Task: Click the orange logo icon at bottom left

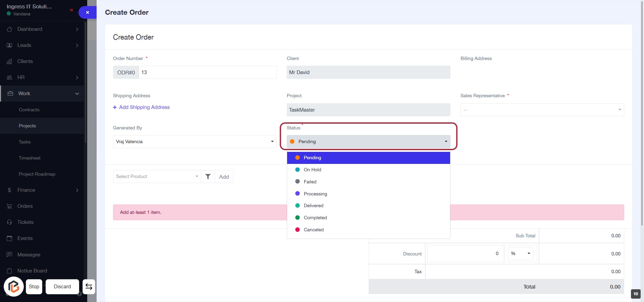Action: (x=14, y=287)
